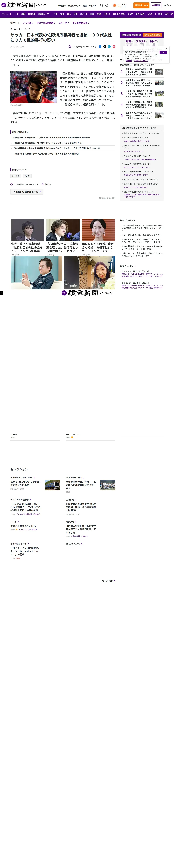
Task: Open 中学受験サポート section link
Action: (x=20, y=544)
